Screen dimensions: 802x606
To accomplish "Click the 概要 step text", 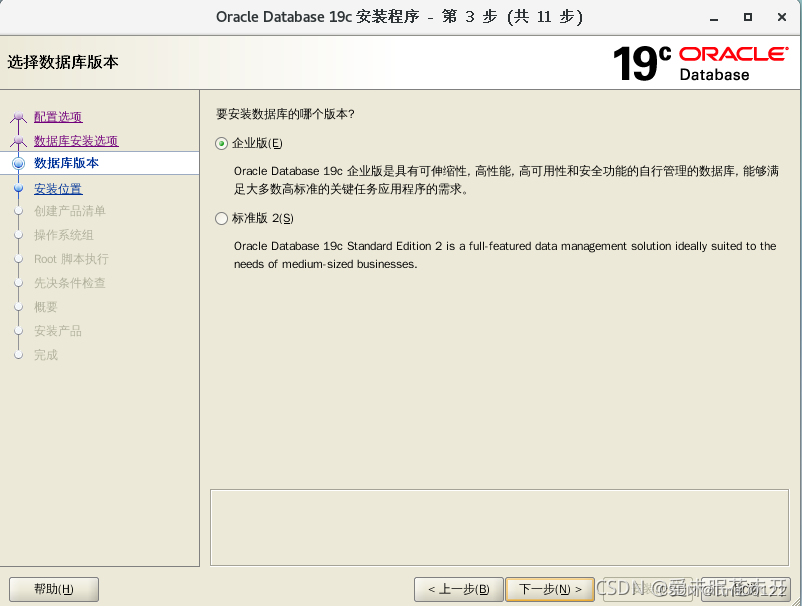I will pyautogui.click(x=46, y=307).
